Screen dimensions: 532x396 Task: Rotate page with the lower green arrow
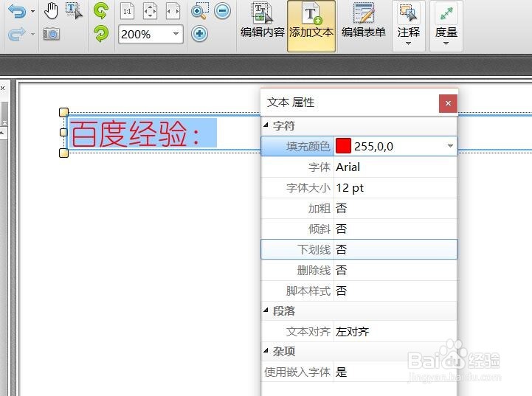point(101,34)
